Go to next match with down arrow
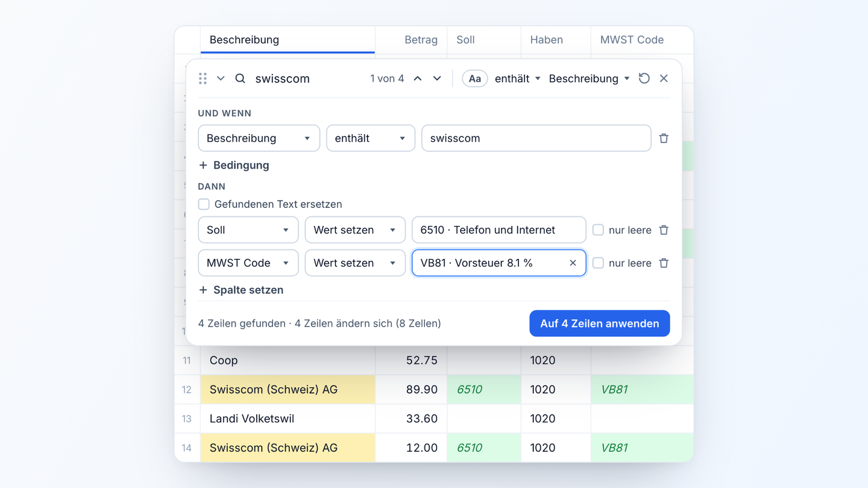 click(437, 78)
